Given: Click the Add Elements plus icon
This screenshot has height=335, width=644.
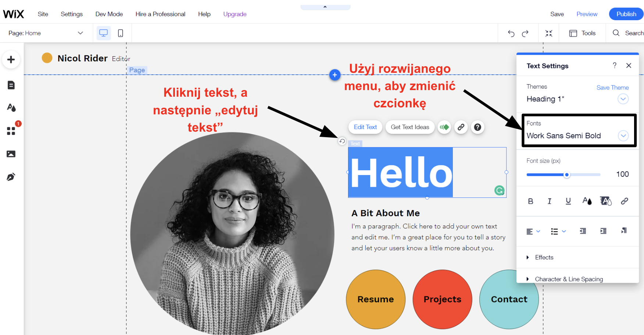Looking at the screenshot, I should 11,60.
